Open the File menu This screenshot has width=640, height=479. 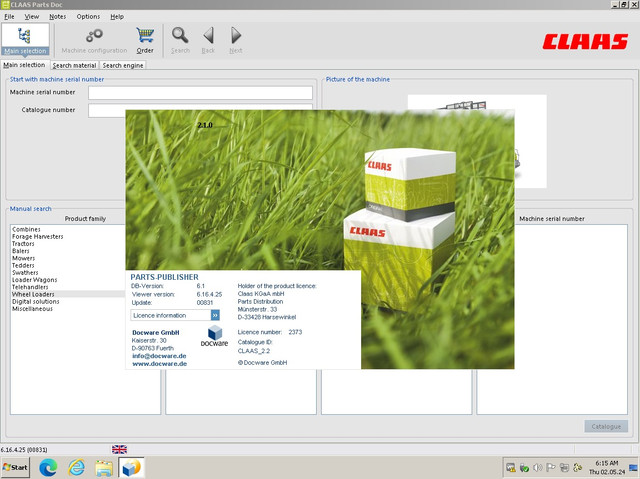(9, 17)
